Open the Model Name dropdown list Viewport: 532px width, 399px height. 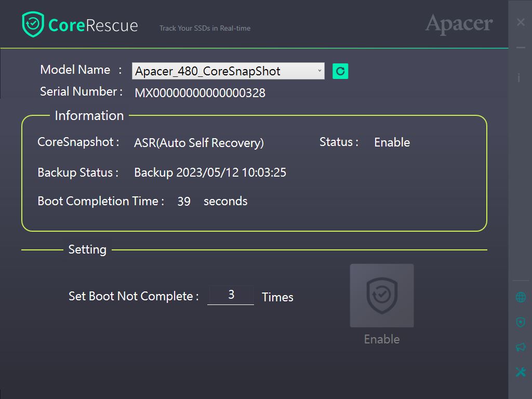point(228,71)
